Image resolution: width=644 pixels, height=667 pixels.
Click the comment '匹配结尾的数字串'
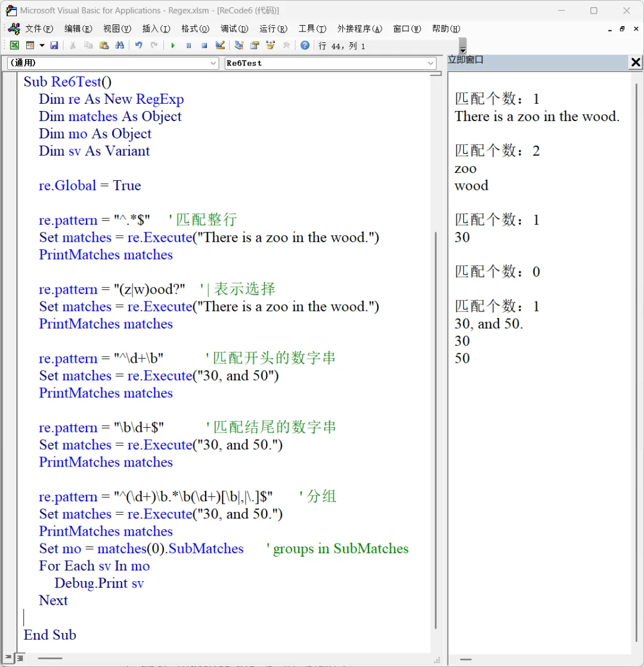point(274,427)
